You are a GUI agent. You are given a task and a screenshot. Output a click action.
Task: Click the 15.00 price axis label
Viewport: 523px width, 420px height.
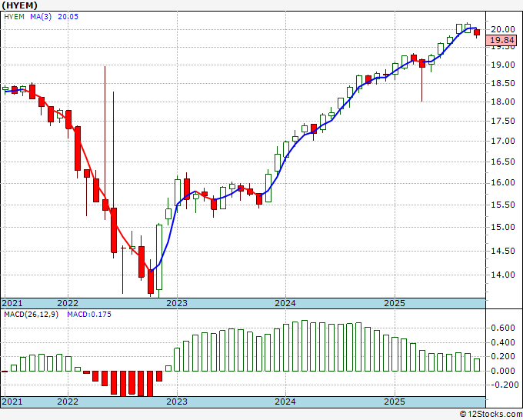tap(503, 227)
